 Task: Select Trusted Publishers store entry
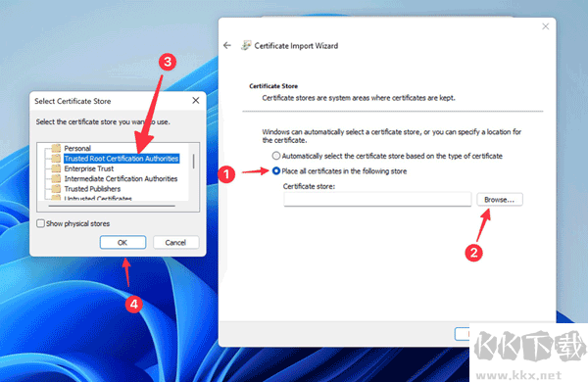point(92,189)
